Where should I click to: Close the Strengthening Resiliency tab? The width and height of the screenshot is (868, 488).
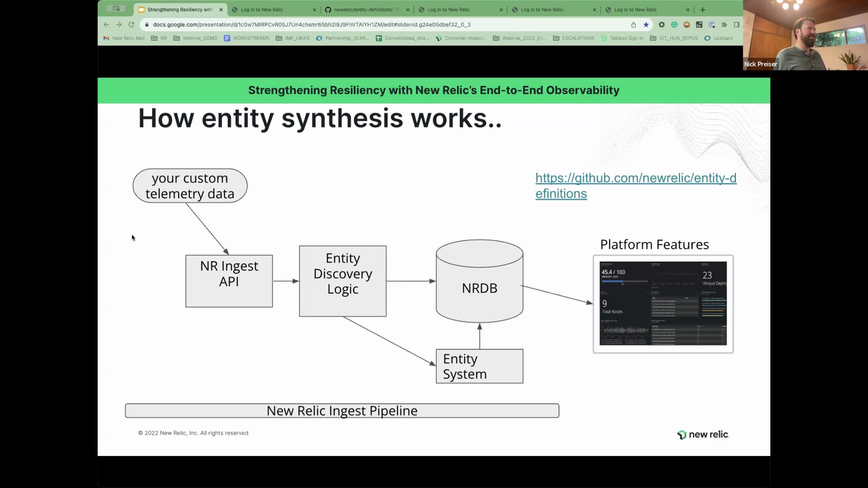[221, 9]
